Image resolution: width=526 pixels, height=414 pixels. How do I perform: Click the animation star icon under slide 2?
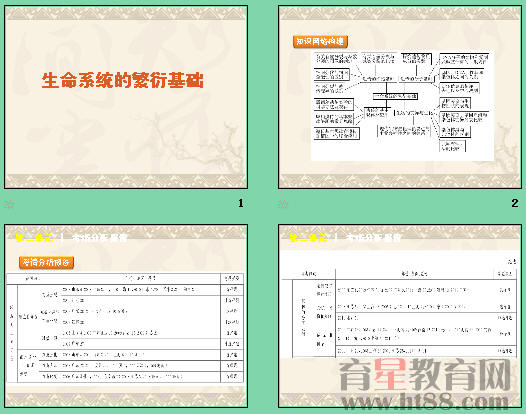pos(283,204)
